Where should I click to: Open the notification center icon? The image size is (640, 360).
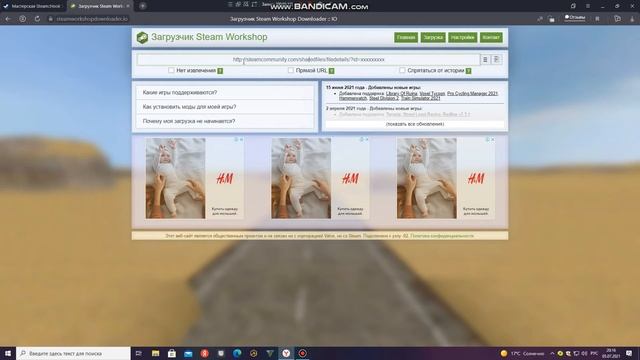point(629,353)
